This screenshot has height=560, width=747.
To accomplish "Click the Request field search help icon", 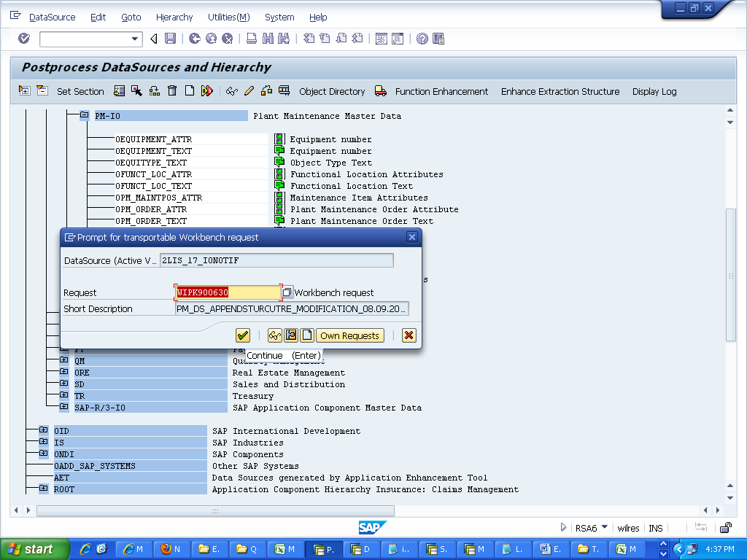I will coord(287,292).
